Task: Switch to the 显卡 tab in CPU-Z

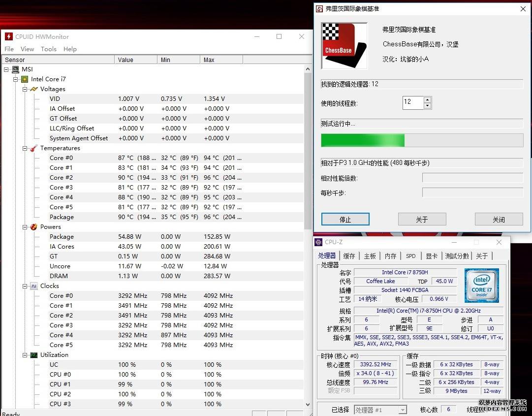Action: click(x=432, y=256)
